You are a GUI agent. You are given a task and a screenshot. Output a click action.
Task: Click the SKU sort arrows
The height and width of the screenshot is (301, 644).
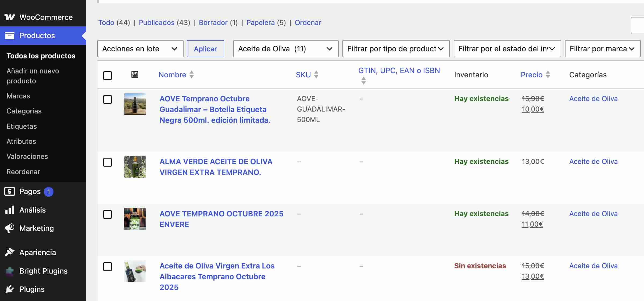coord(316,74)
